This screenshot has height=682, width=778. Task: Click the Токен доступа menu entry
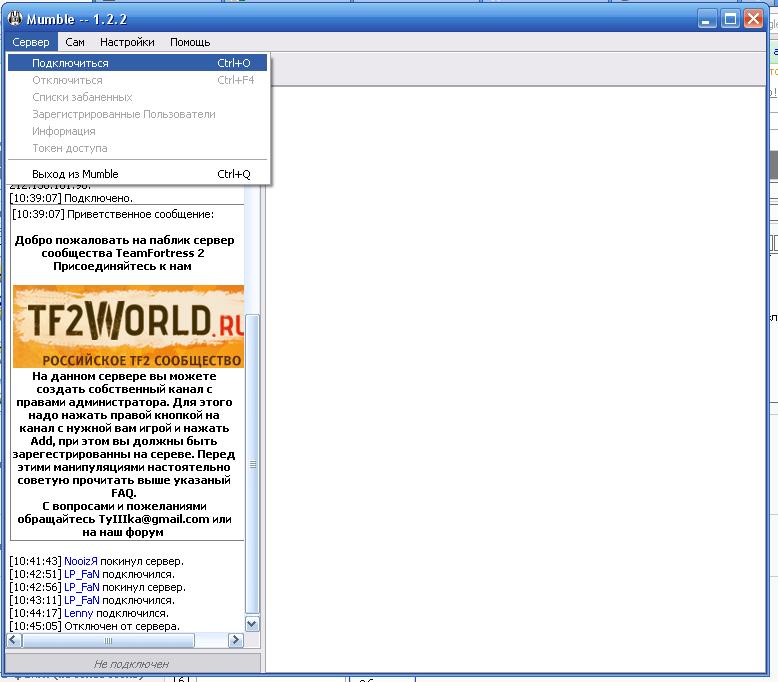(x=137, y=148)
